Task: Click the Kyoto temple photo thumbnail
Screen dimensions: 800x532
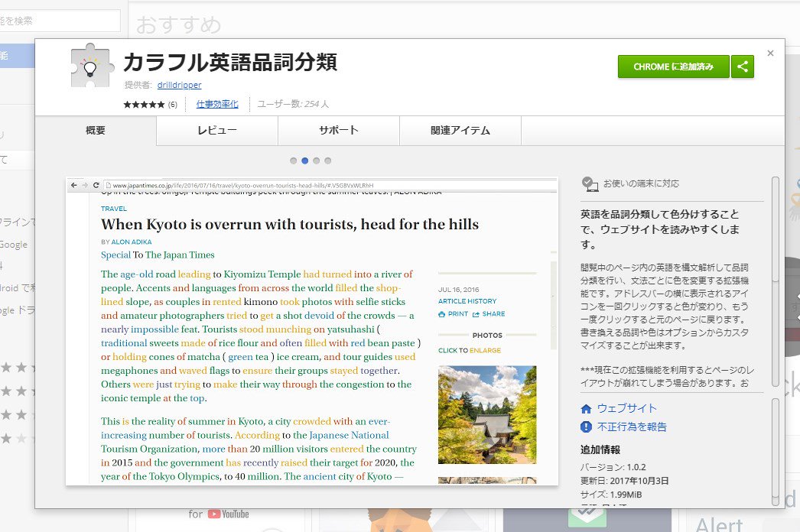Action: (487, 415)
